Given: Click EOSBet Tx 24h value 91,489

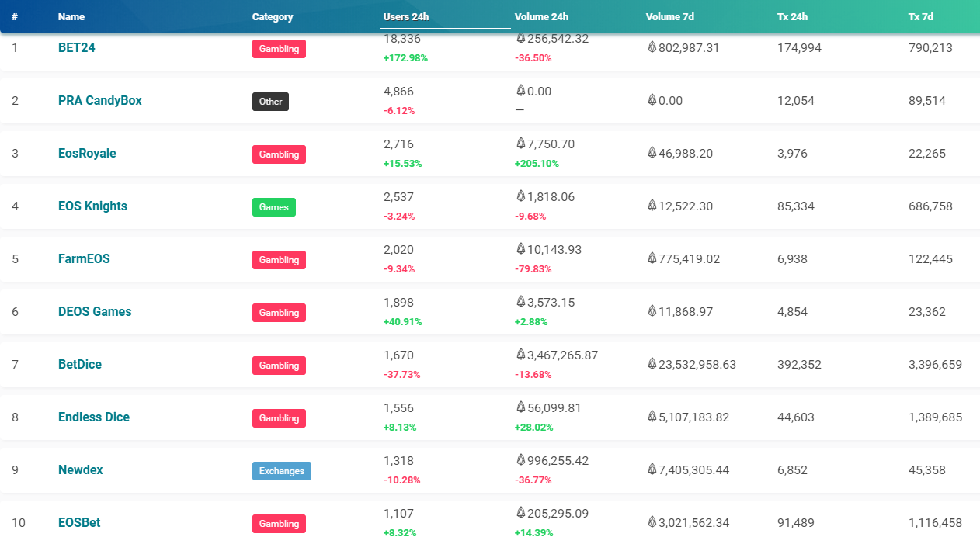Looking at the screenshot, I should pos(796,522).
